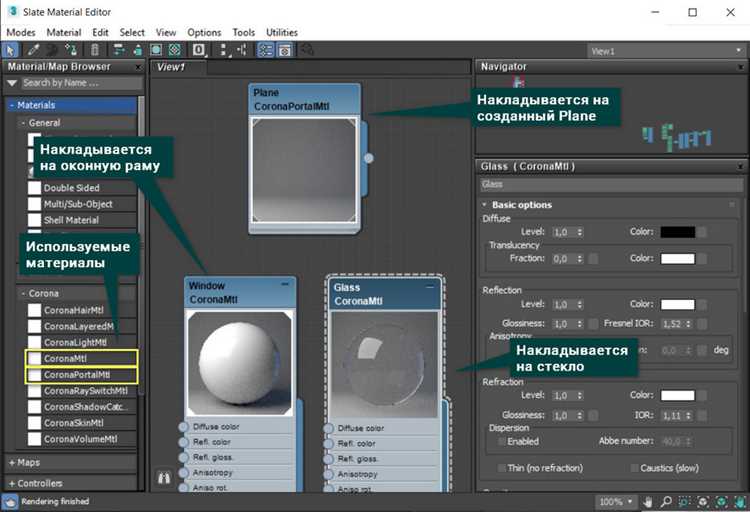Click Search by Name field
This screenshot has width=750, height=512.
point(82,83)
